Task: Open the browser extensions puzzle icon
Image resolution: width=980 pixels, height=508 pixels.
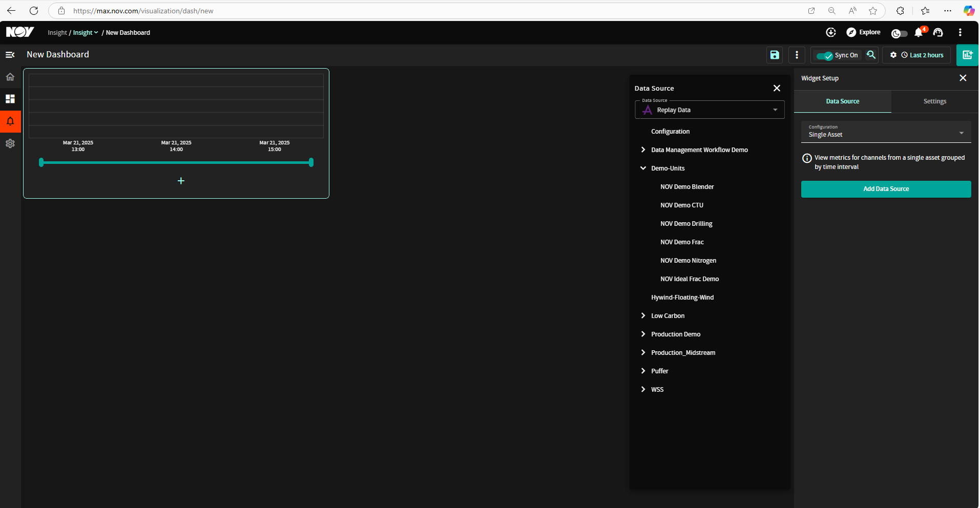Action: coord(900,11)
